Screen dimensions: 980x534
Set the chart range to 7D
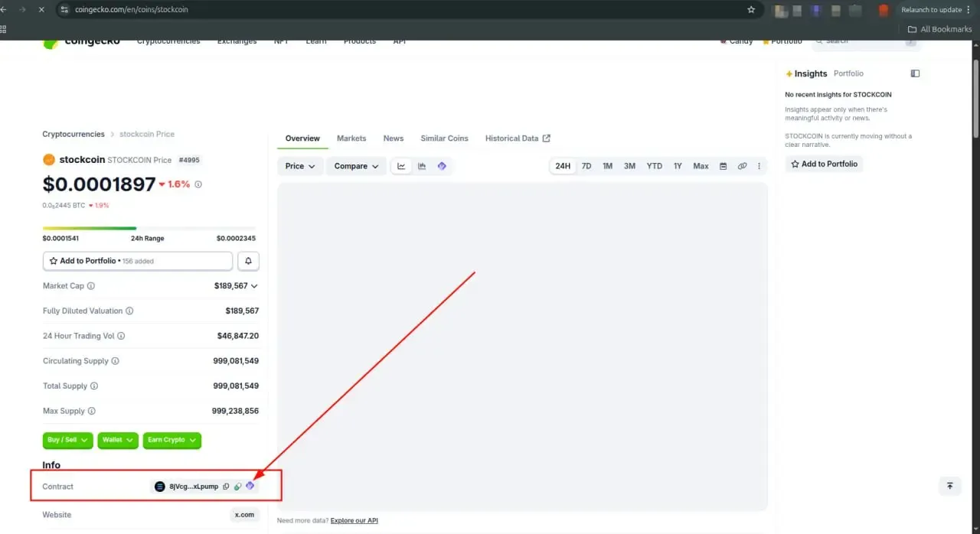586,166
